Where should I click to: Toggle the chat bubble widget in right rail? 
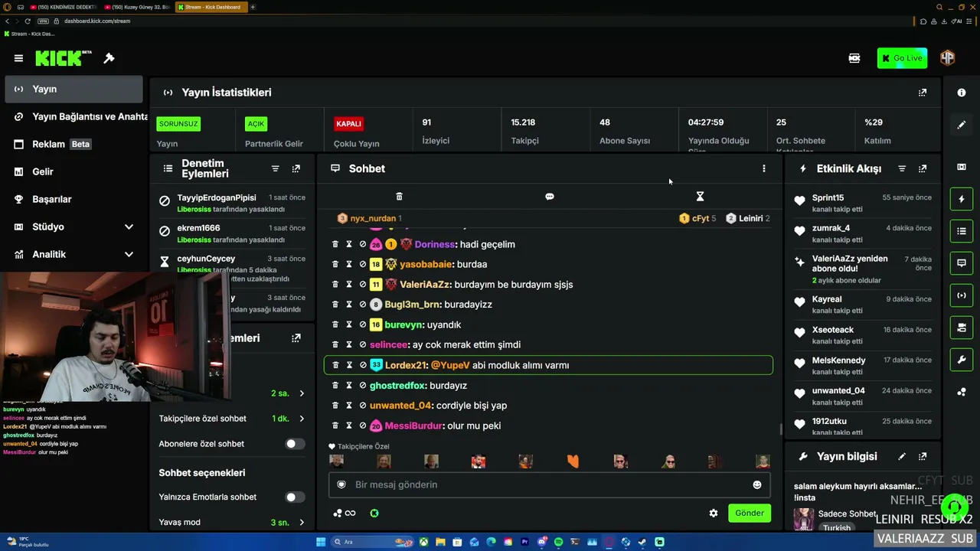coord(962,263)
